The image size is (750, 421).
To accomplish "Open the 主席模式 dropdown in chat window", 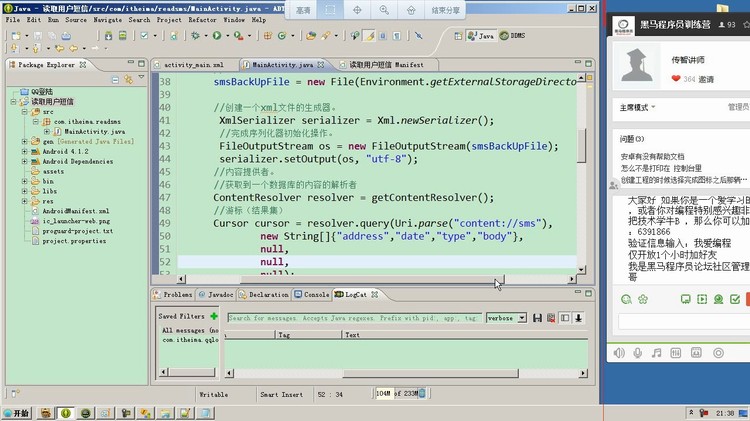I will point(637,108).
